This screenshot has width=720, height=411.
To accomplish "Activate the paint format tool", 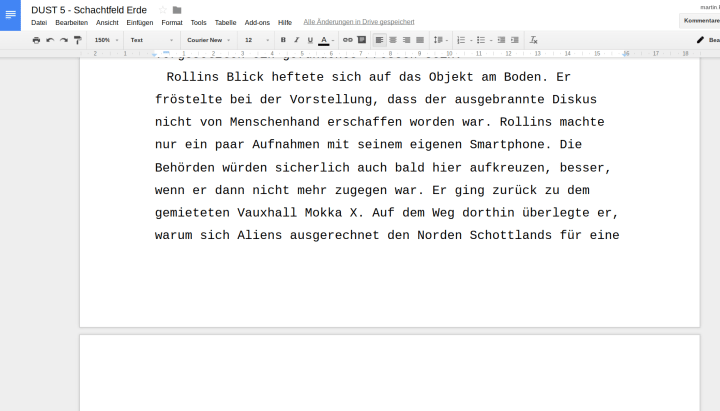I will pyautogui.click(x=78, y=40).
